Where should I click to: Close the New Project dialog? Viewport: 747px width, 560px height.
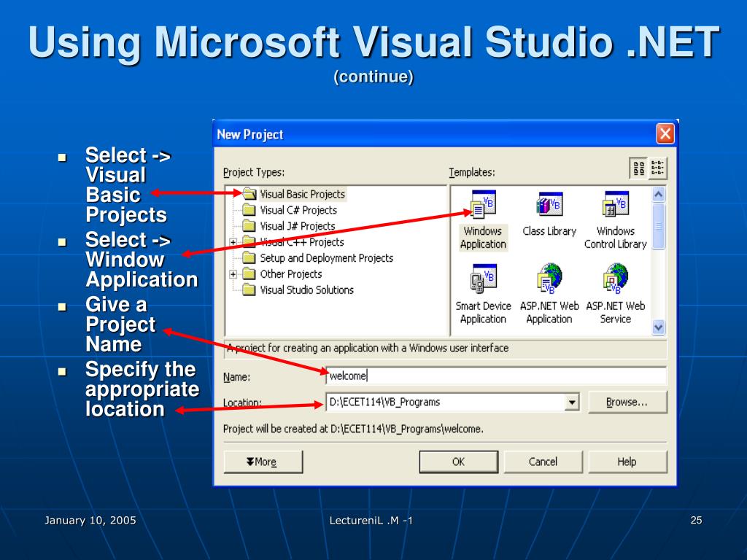[665, 134]
